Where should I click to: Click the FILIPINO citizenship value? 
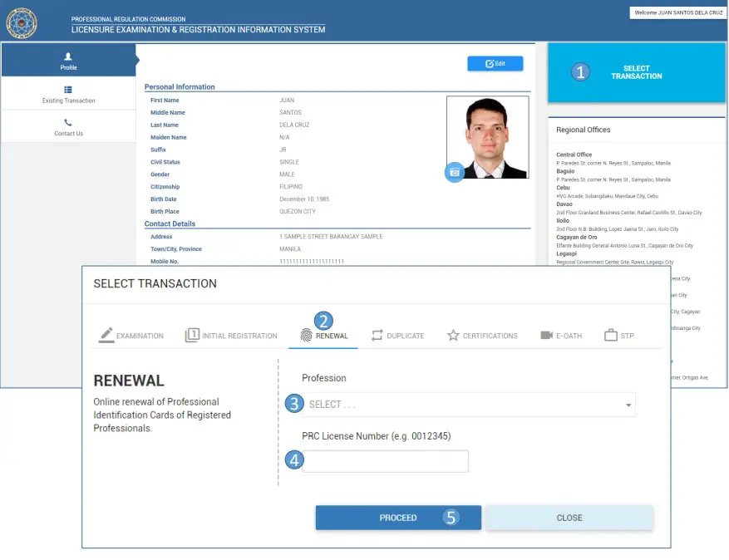pos(291,187)
